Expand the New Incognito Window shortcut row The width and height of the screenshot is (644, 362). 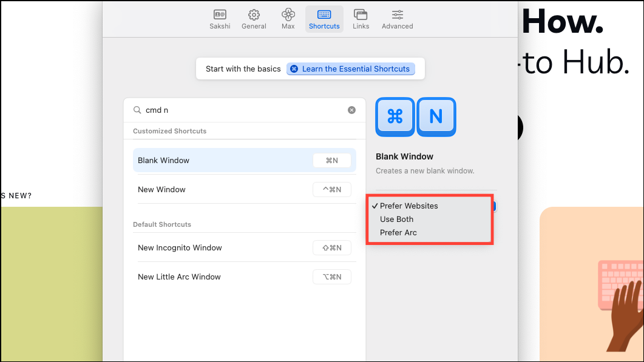244,247
